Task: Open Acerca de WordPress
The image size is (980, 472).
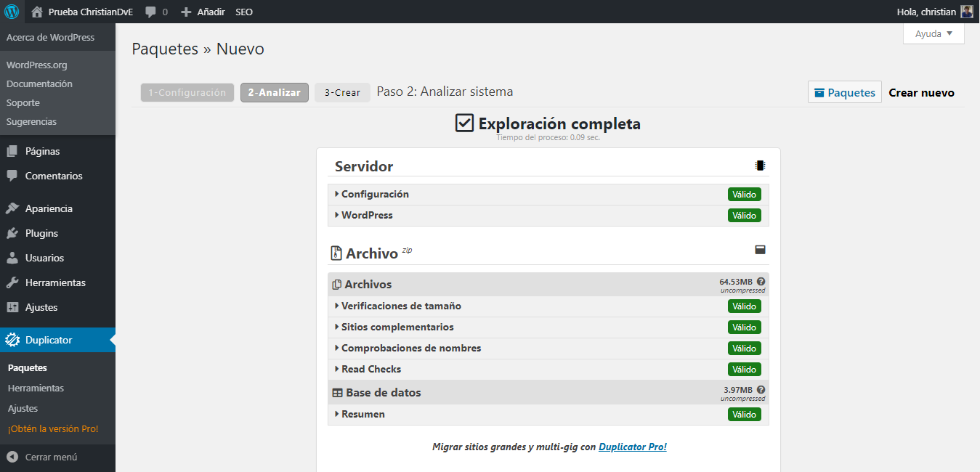Action: [50, 38]
